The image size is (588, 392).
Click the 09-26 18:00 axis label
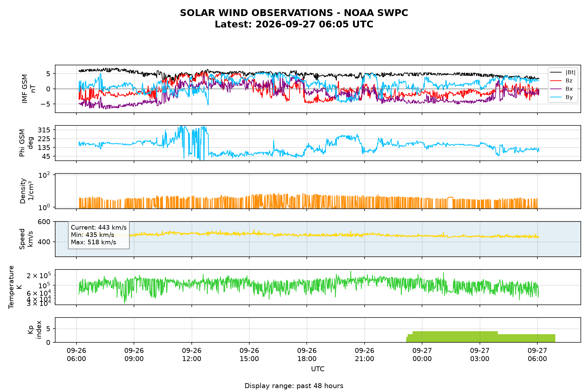point(307,355)
